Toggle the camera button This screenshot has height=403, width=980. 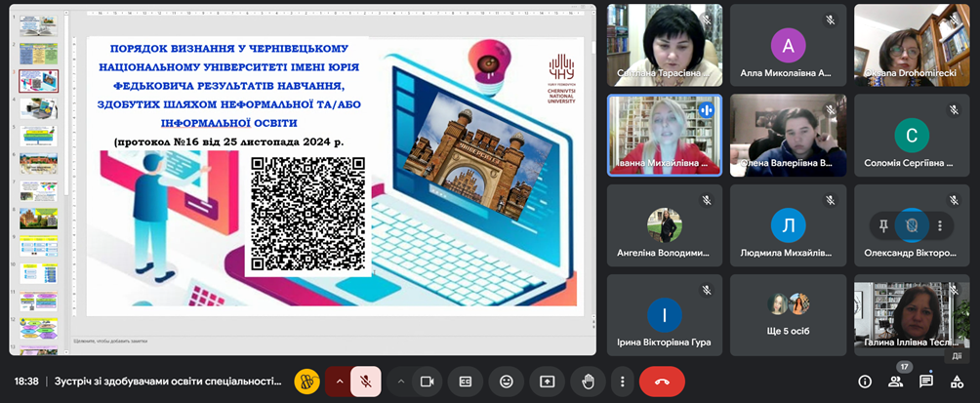[x=427, y=382]
